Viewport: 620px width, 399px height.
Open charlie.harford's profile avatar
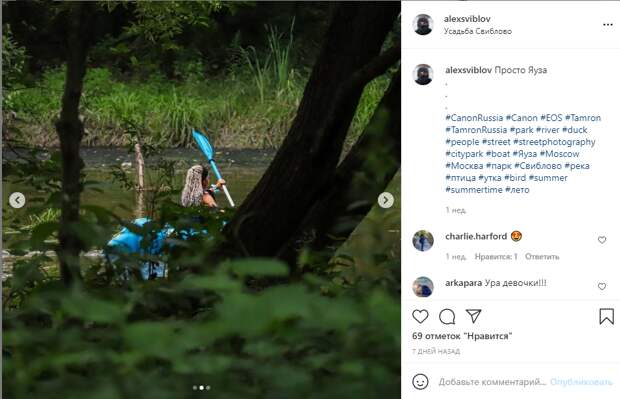pos(423,240)
